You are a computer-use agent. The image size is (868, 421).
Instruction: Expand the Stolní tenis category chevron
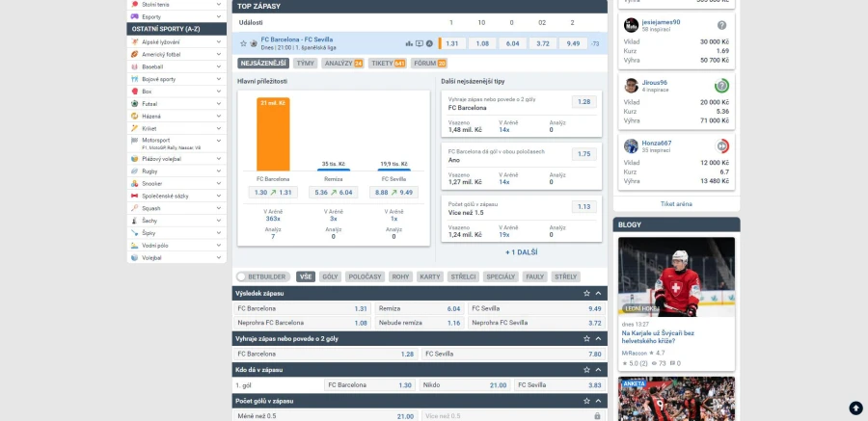coord(219,5)
